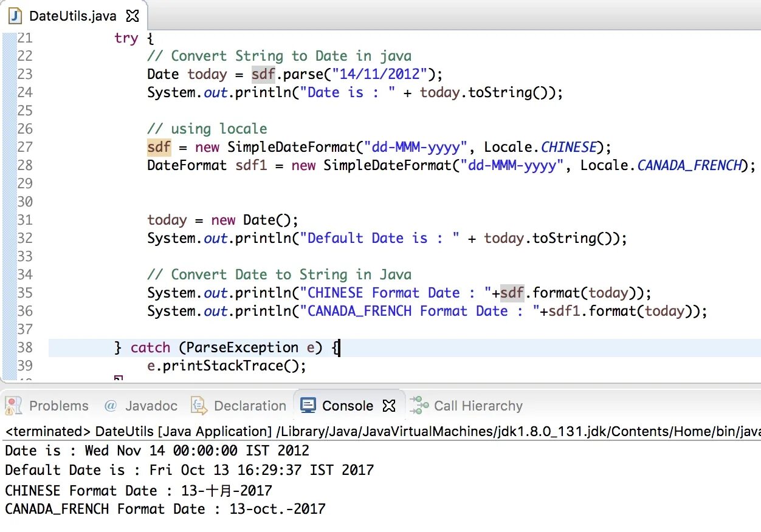This screenshot has height=532, width=761.
Task: Click the comment "// using locale"
Action: 207,129
